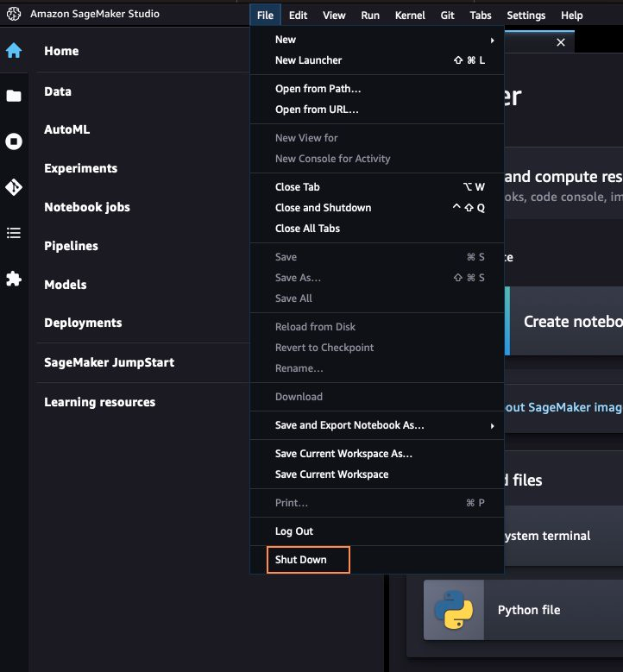Open Learning resources in navigation panel
Viewport: 623px width, 672px height.
[x=100, y=402]
